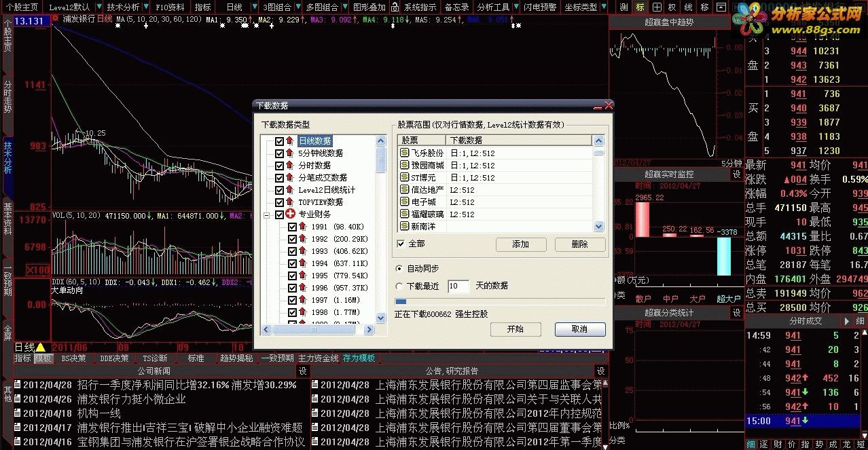Viewport: 868px width, 450px height.
Task: Toggle the 全部 checkbox
Action: [401, 244]
